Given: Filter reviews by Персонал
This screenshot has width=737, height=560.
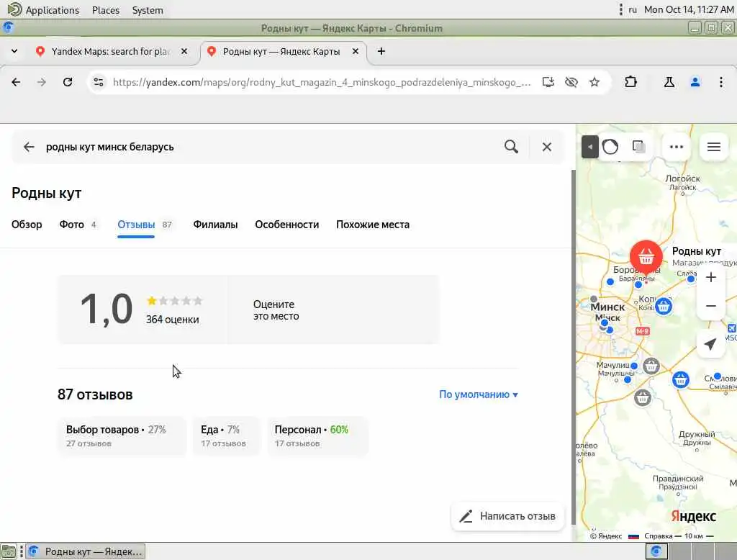Looking at the screenshot, I should click(x=317, y=436).
